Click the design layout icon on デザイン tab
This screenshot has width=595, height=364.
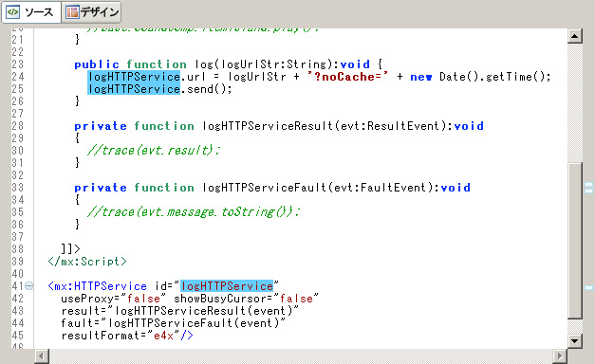point(72,12)
